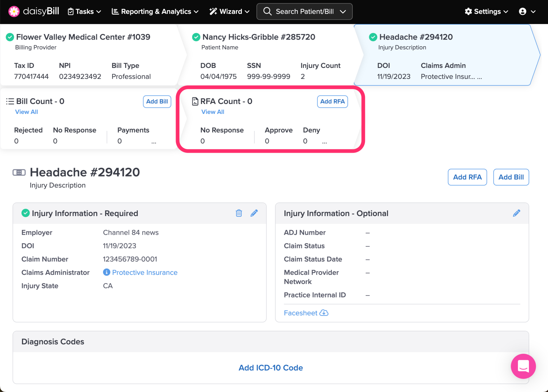Open the Tasks dropdown menu
This screenshot has width=548, height=392.
(85, 11)
